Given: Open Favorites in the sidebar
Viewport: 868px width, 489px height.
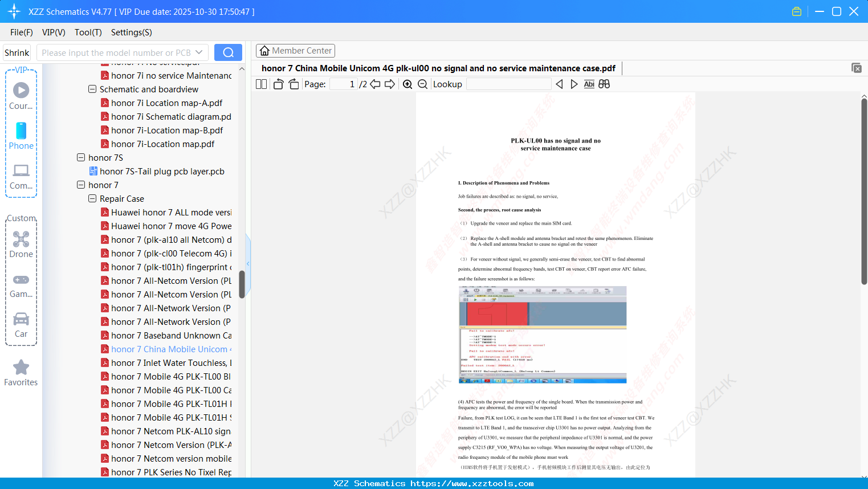Looking at the screenshot, I should (x=21, y=373).
